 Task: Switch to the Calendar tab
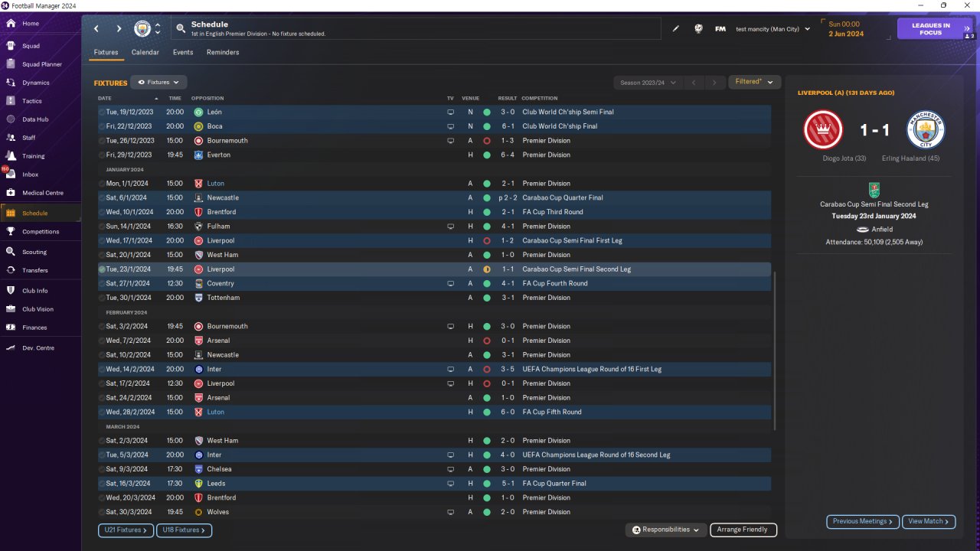point(145,53)
